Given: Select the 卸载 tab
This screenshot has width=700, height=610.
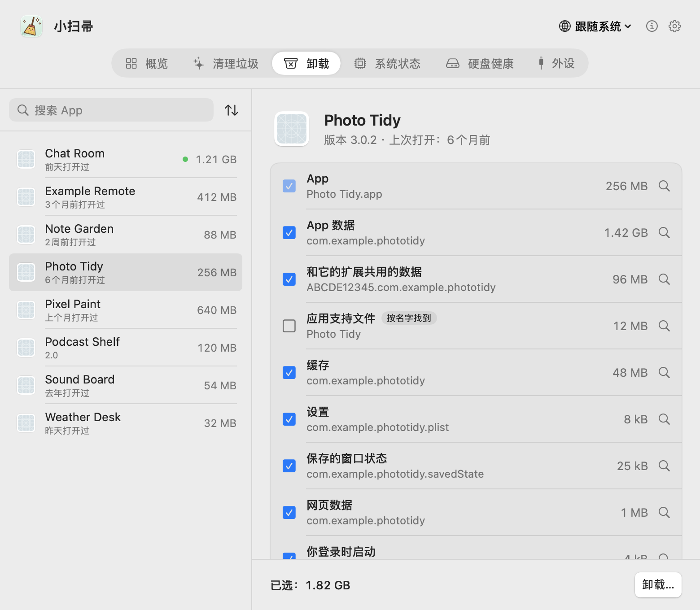Looking at the screenshot, I should click(306, 63).
